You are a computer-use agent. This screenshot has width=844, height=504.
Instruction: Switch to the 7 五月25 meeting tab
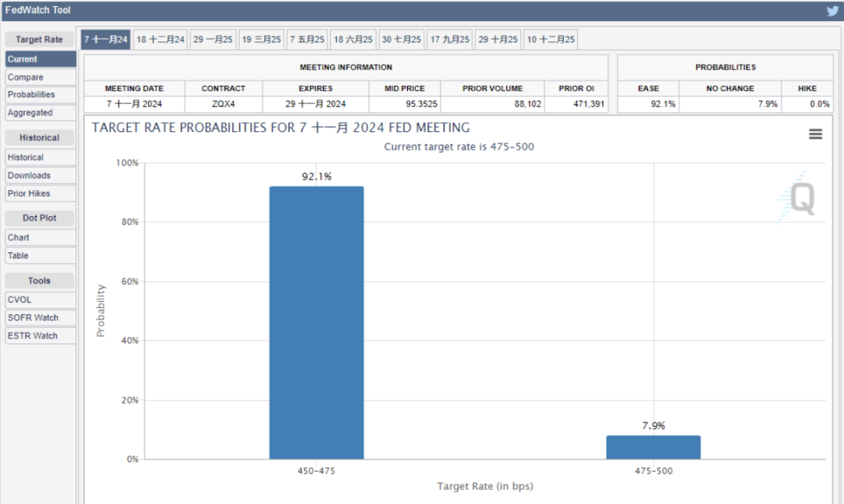coord(307,39)
